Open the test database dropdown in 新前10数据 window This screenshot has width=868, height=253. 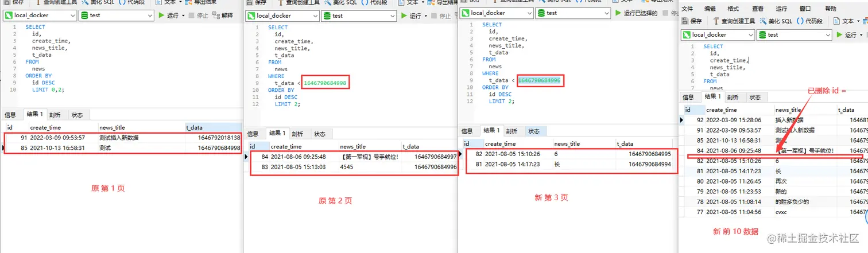(x=795, y=35)
